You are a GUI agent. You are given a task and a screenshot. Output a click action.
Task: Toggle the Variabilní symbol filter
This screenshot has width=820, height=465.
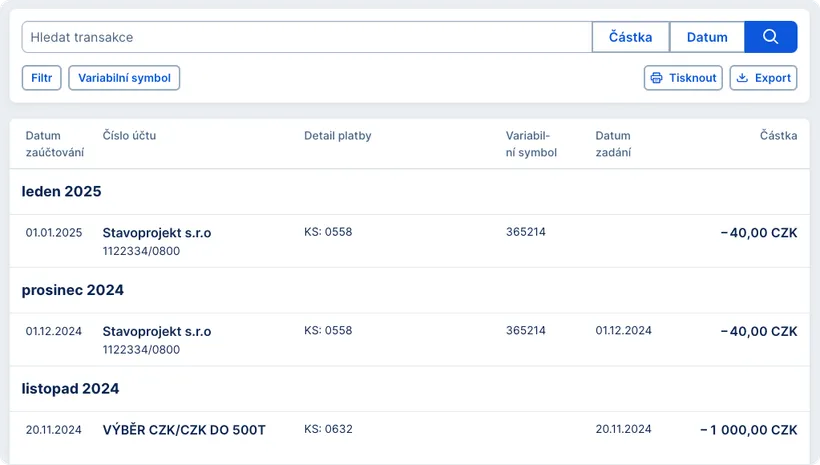click(124, 78)
